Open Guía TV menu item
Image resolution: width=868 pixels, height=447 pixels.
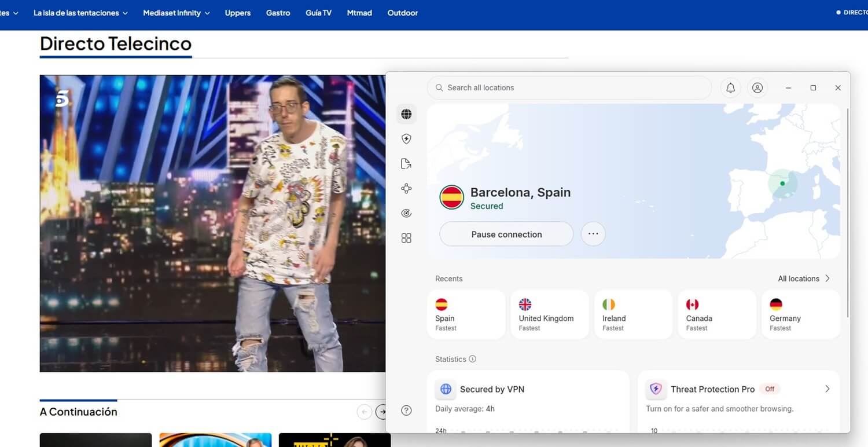pos(318,13)
